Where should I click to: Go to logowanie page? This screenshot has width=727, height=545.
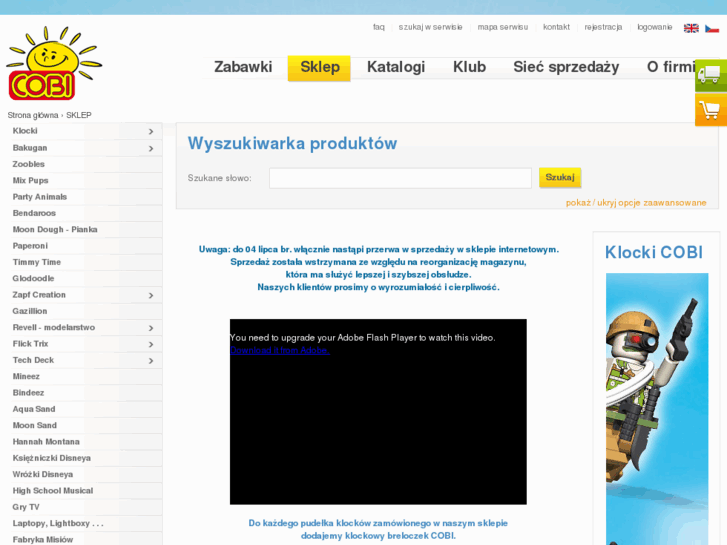(655, 27)
